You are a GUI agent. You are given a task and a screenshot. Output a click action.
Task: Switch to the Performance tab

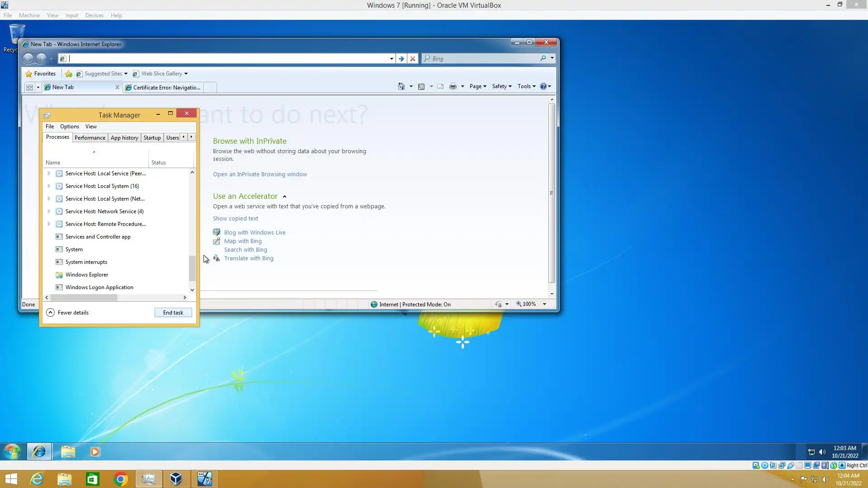click(x=90, y=138)
